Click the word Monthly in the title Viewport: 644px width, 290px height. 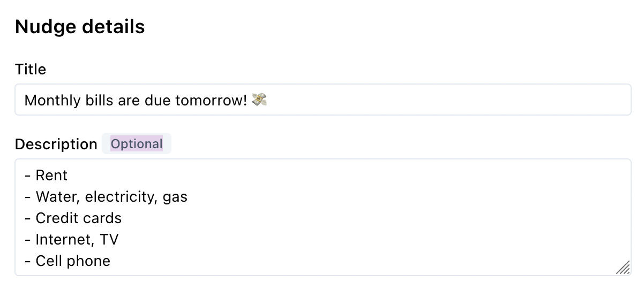[48, 101]
